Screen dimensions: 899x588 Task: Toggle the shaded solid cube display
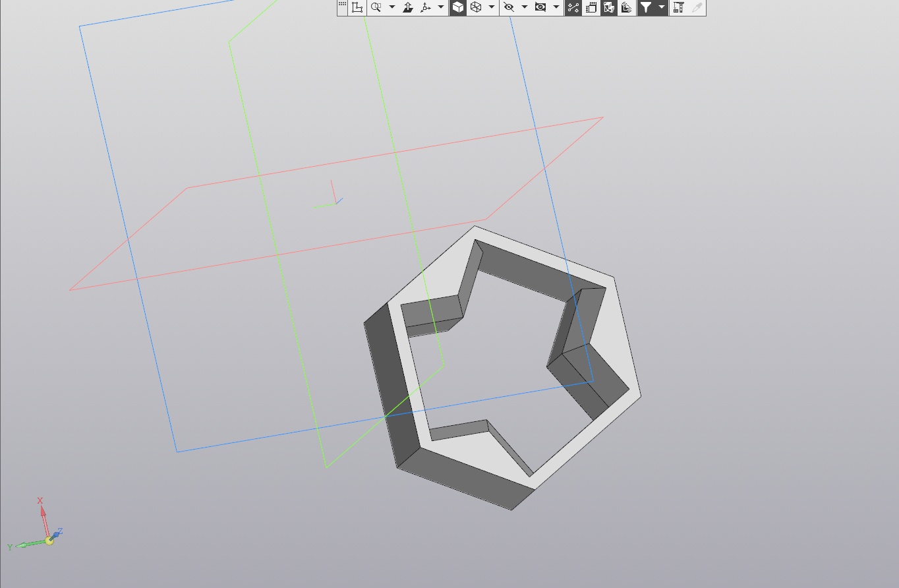pos(458,7)
